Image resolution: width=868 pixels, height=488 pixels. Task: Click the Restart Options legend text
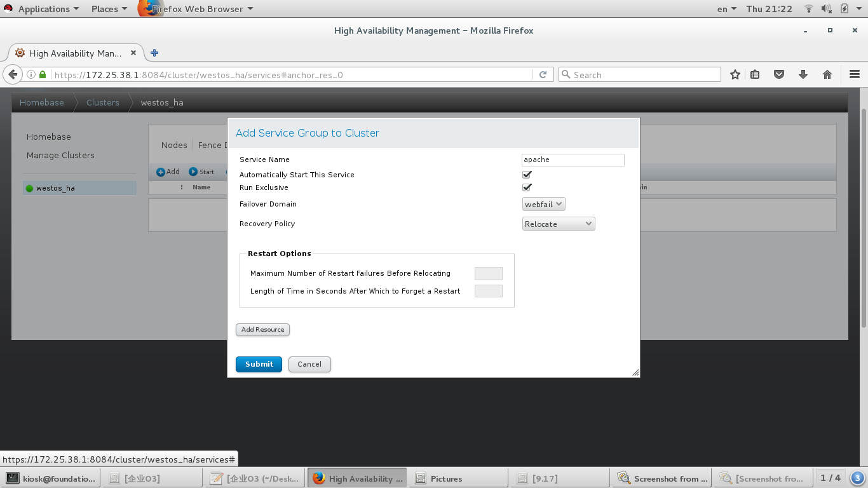click(x=280, y=254)
